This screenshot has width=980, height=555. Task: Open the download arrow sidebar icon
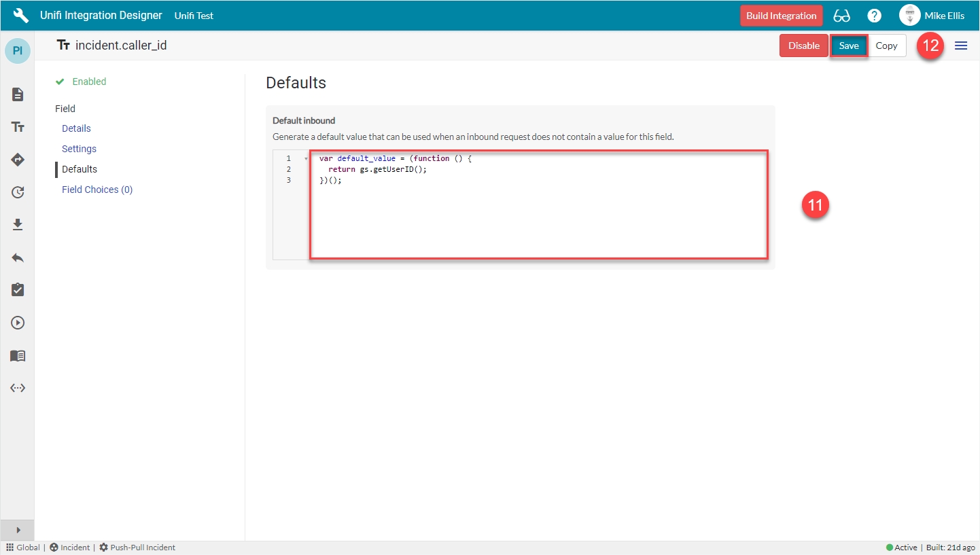coord(18,225)
